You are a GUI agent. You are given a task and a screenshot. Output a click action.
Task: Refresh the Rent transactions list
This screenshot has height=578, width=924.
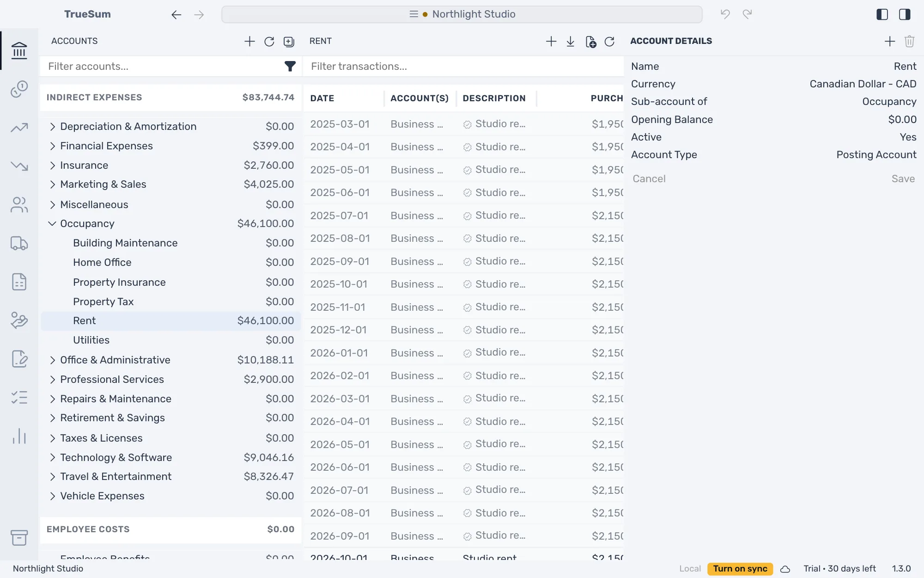(x=609, y=42)
